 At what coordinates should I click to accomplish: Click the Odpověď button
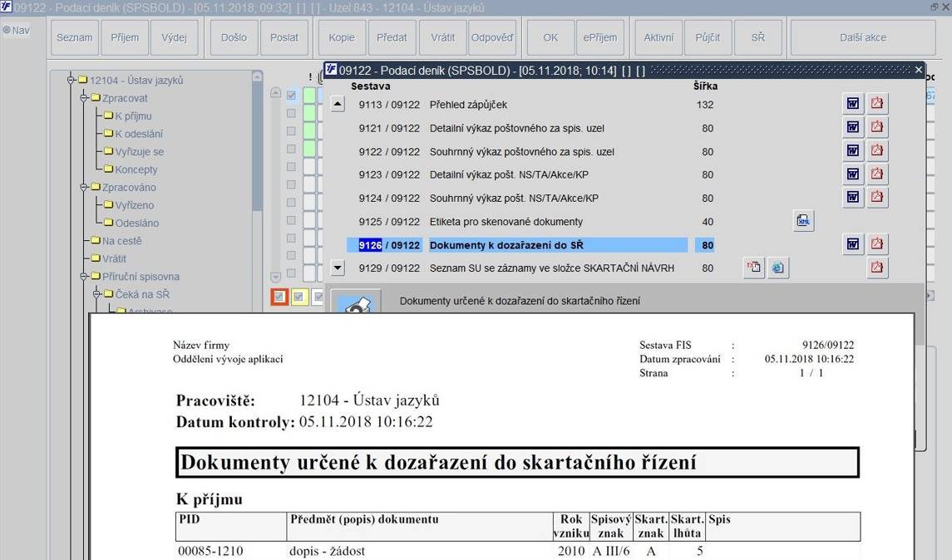[492, 37]
